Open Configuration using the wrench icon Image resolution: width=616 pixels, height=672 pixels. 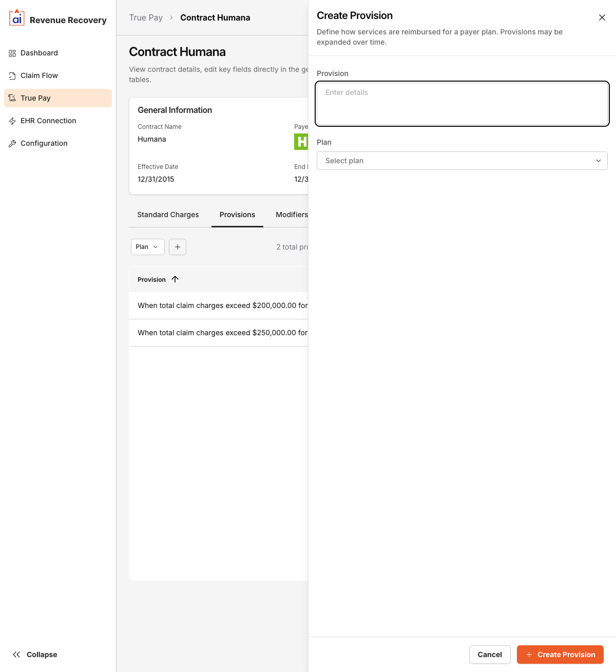coord(12,143)
